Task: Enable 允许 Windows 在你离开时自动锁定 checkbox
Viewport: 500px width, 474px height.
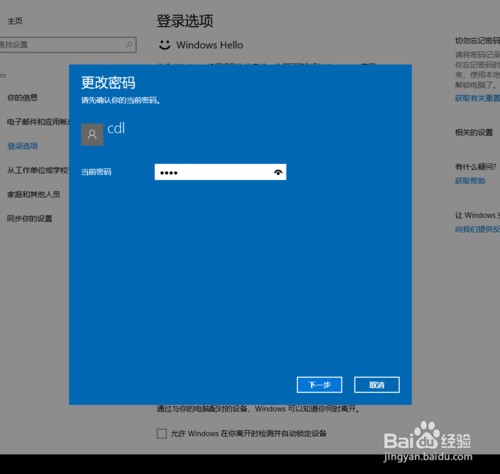Action: click(162, 434)
